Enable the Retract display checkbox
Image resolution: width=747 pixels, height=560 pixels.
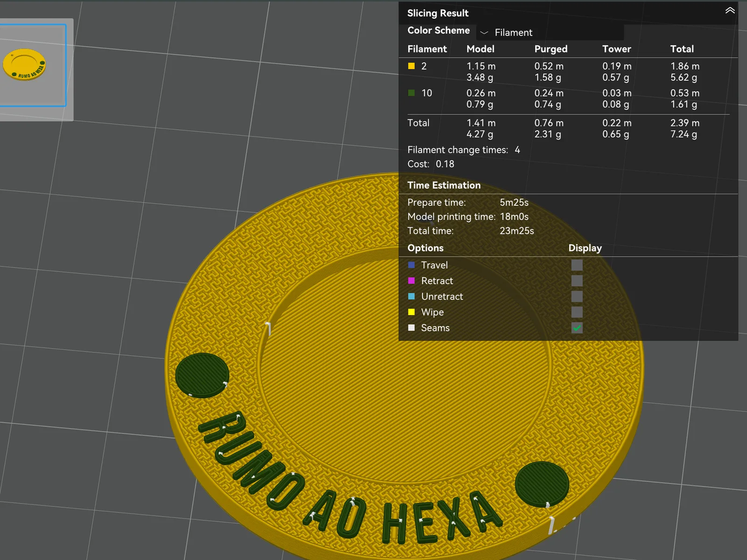point(577,281)
